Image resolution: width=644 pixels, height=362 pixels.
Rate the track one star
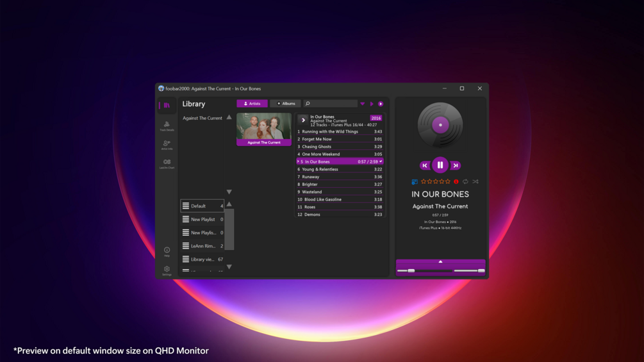tap(424, 181)
